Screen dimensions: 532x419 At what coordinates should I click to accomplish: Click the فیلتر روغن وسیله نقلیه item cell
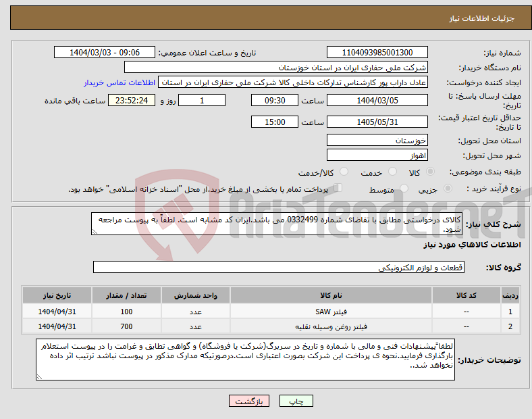331,326
